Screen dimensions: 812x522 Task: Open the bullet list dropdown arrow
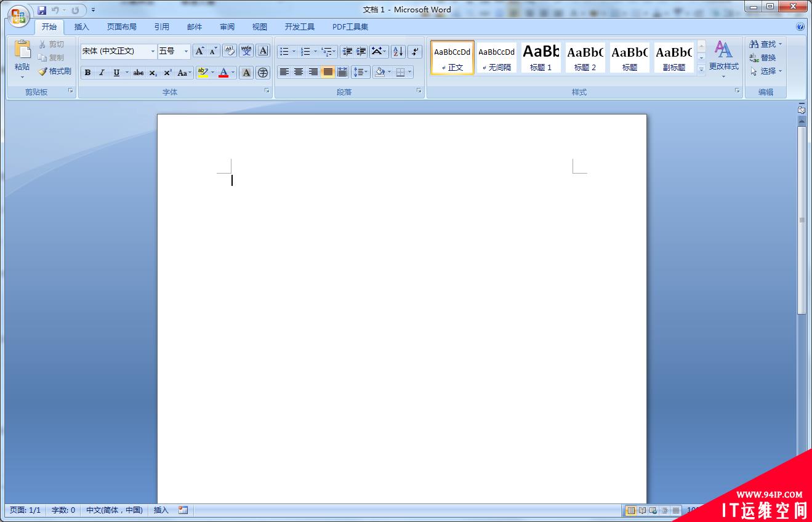coord(294,52)
